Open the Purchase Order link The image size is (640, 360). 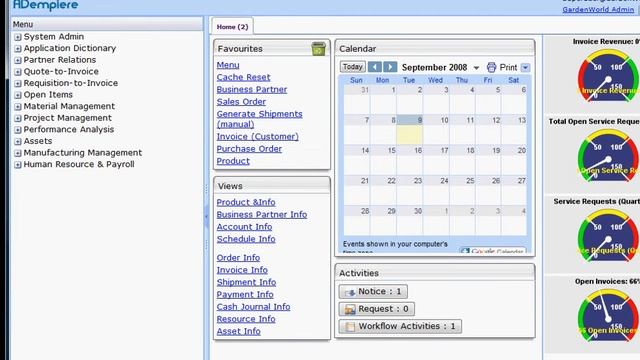click(x=249, y=149)
